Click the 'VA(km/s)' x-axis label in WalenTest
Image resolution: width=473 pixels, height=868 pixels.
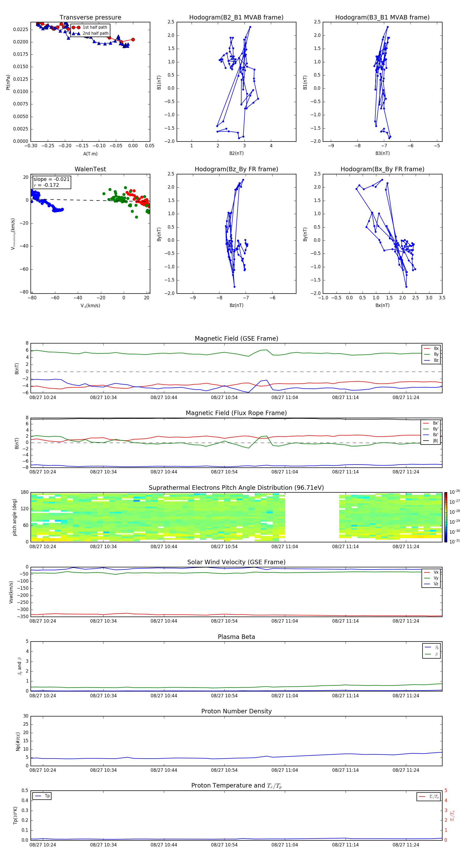click(x=90, y=306)
